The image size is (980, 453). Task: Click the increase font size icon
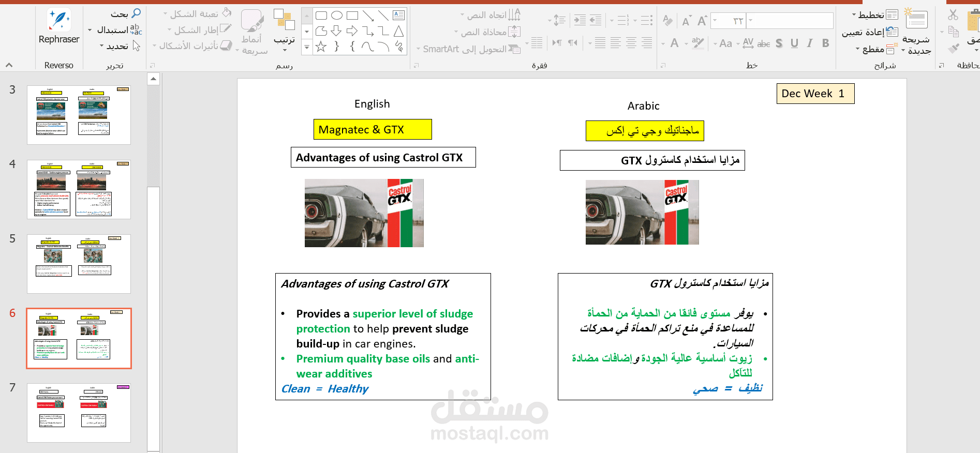pos(702,21)
